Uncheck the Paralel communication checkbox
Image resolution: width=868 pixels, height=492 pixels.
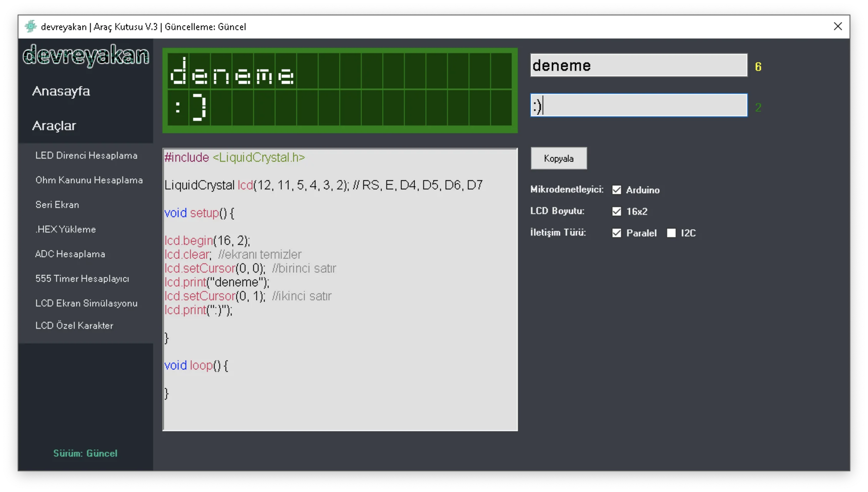coord(616,233)
